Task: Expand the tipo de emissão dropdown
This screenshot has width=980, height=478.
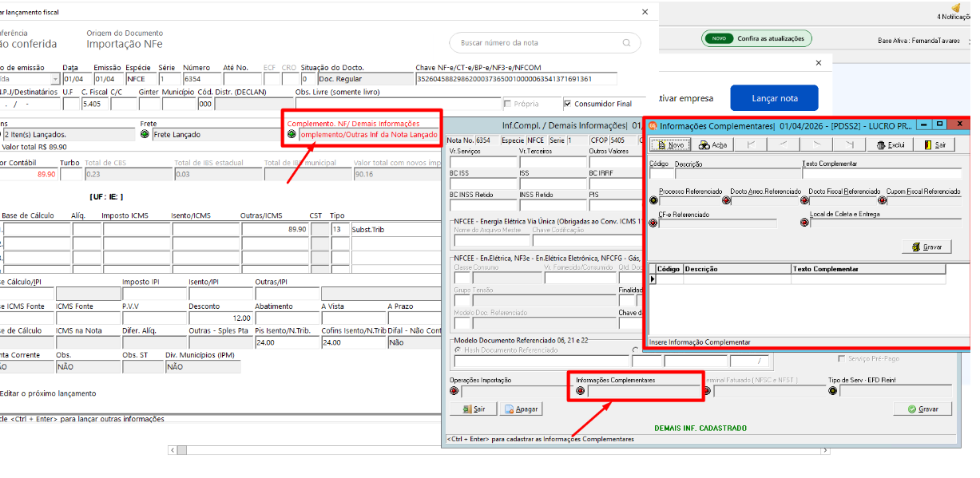Action: tap(55, 79)
